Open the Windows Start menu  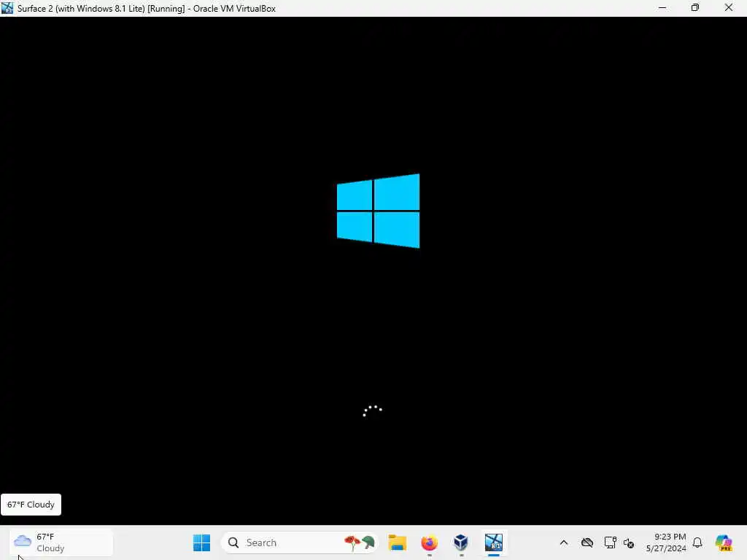pos(201,542)
